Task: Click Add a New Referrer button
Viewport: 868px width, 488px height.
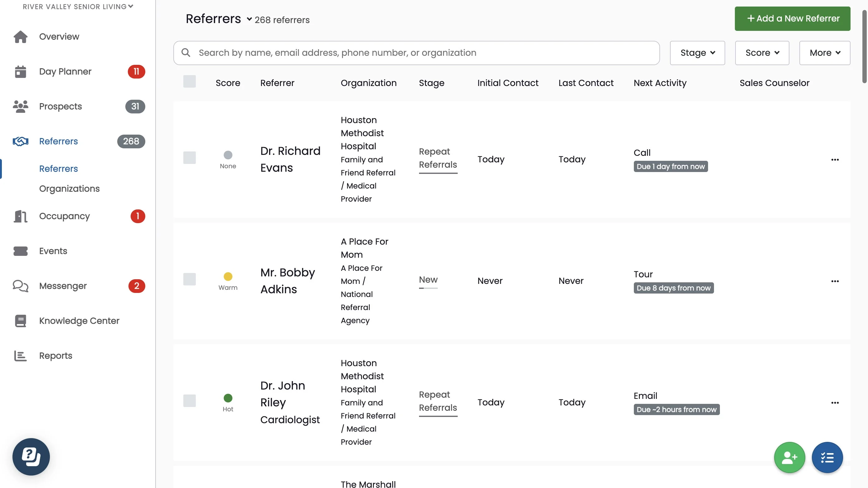Action: pos(792,18)
